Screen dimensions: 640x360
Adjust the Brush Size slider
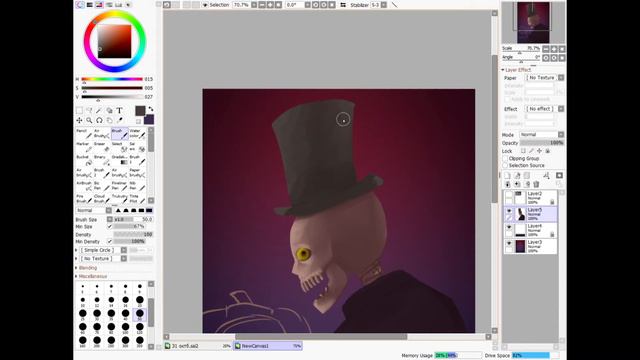(133, 219)
